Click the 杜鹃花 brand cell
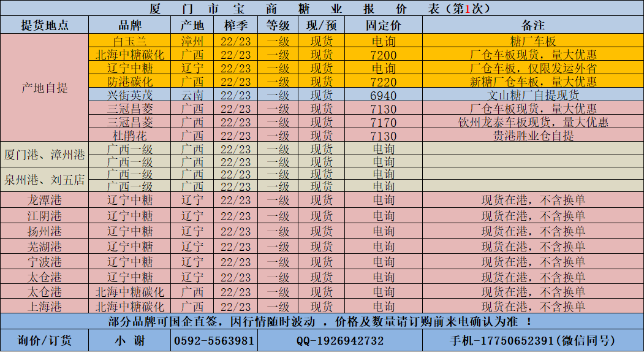Image resolution: width=644 pixels, height=352 pixels. click(x=130, y=136)
